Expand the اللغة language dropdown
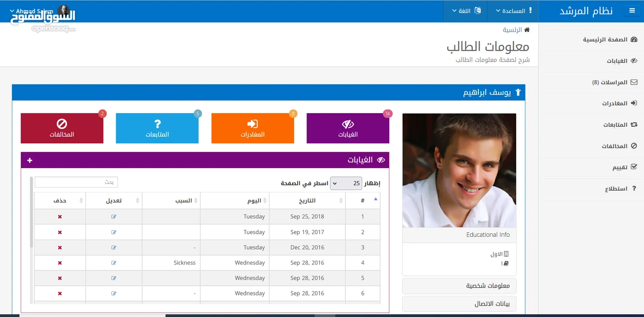 [466, 11]
